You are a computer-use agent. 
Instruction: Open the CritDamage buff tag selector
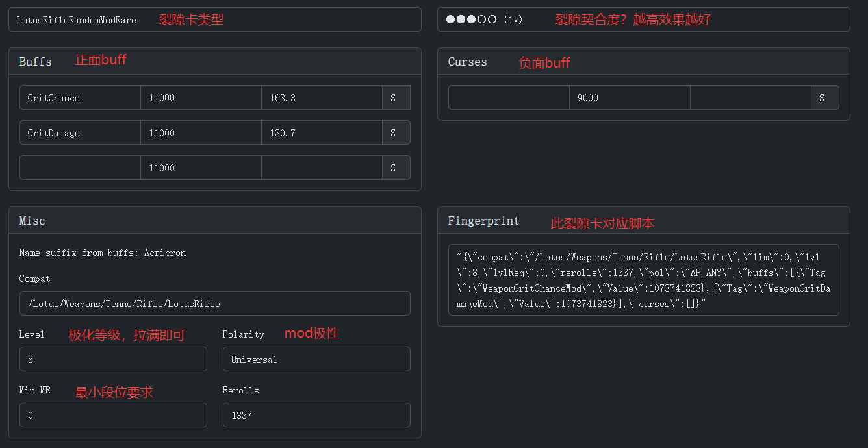coord(80,133)
